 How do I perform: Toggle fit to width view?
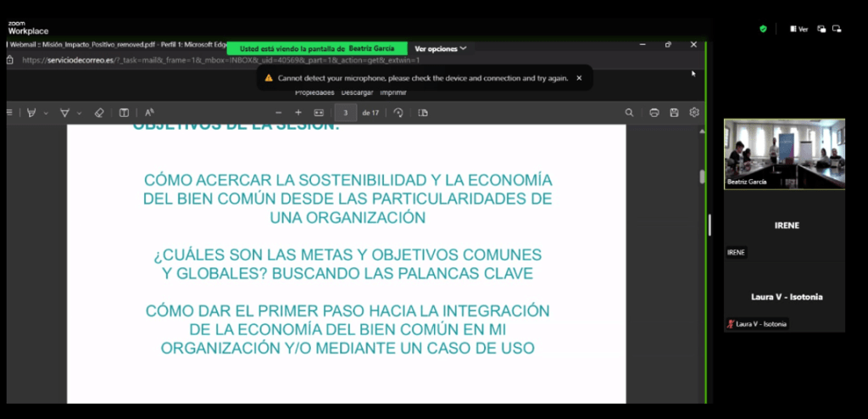[320, 112]
